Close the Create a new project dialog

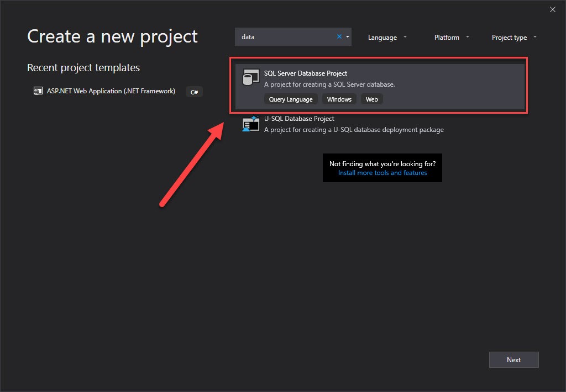(553, 9)
